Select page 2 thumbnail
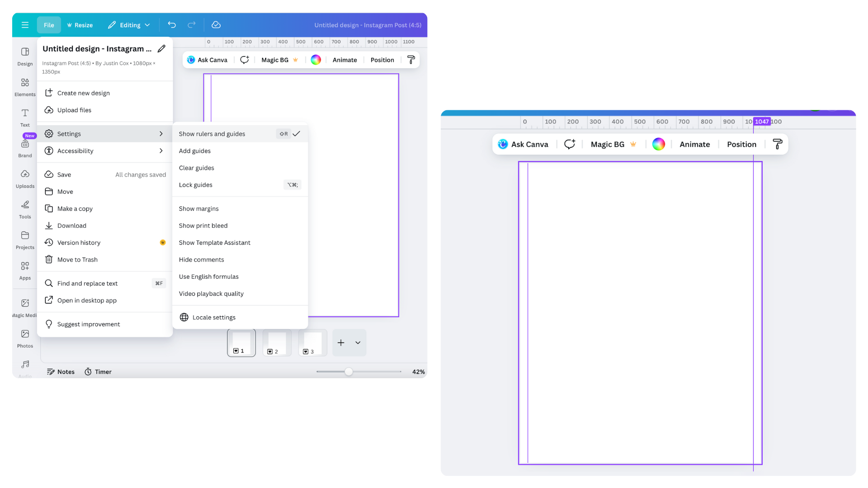 (x=277, y=343)
